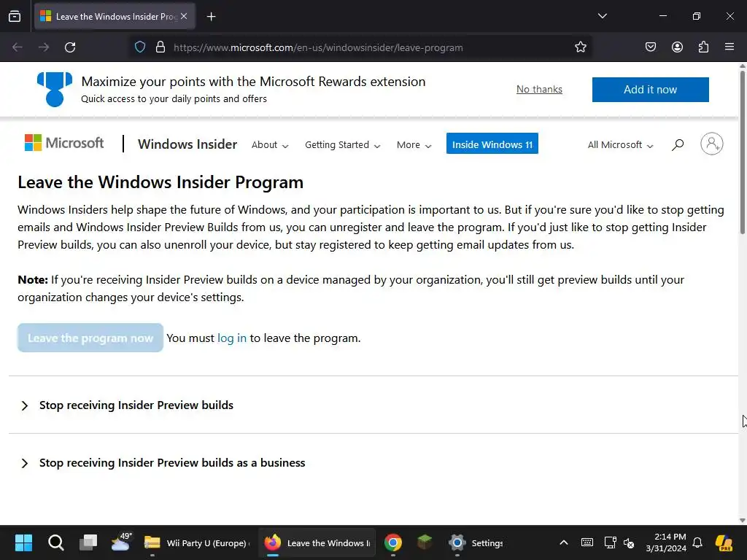This screenshot has height=560, width=747.
Task: Go back to previous page arrow
Action: click(x=18, y=47)
